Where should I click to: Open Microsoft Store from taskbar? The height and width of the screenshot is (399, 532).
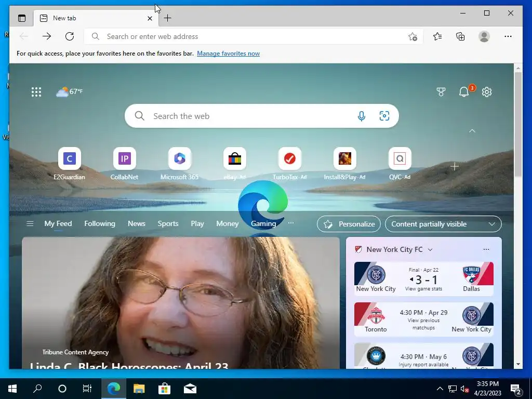165,389
